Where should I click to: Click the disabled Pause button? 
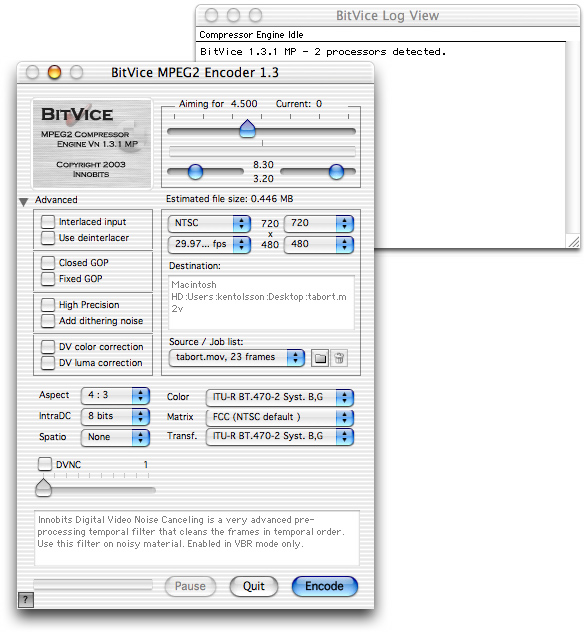click(x=190, y=587)
